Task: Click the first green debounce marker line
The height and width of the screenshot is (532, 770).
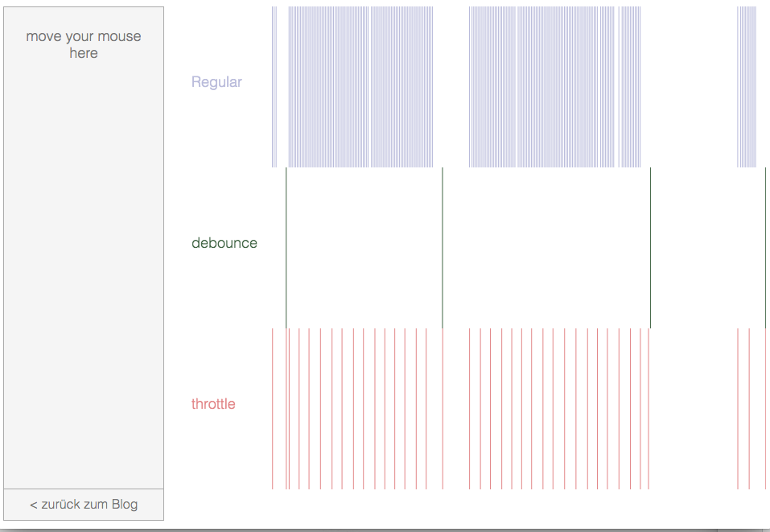Action: point(286,248)
